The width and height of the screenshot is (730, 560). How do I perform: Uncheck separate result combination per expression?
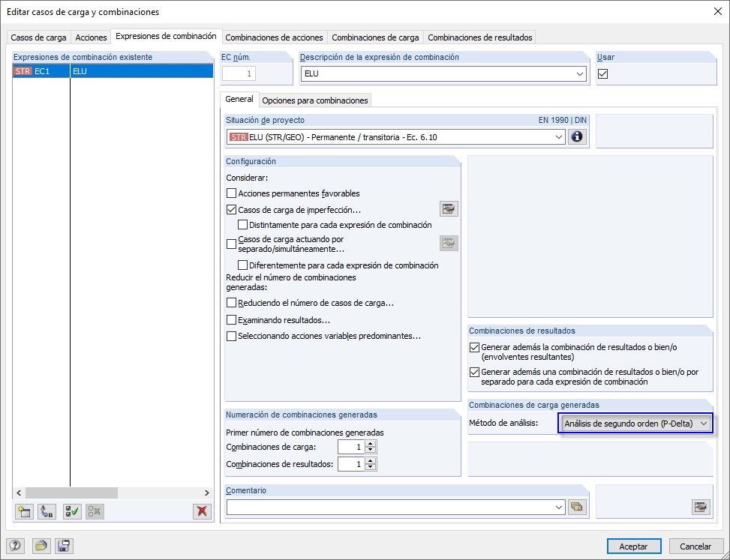click(x=474, y=372)
